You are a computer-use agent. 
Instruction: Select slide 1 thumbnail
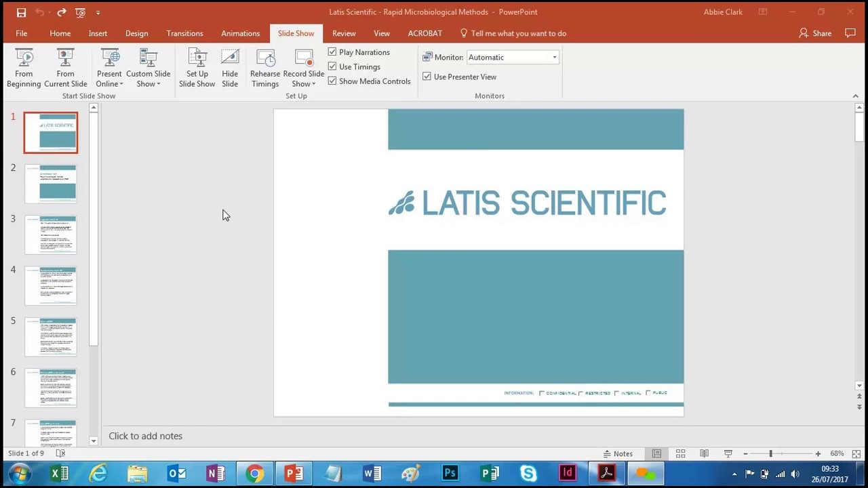pyautogui.click(x=51, y=133)
